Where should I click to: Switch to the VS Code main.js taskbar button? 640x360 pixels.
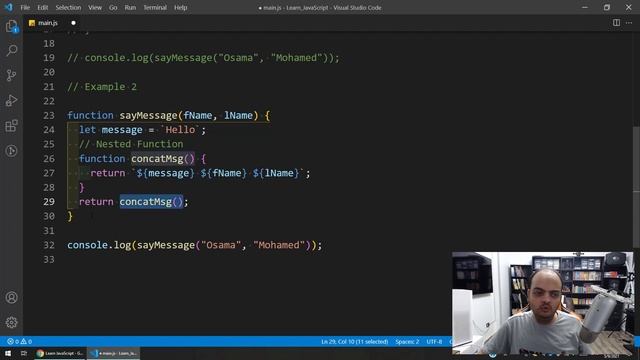[x=114, y=353]
